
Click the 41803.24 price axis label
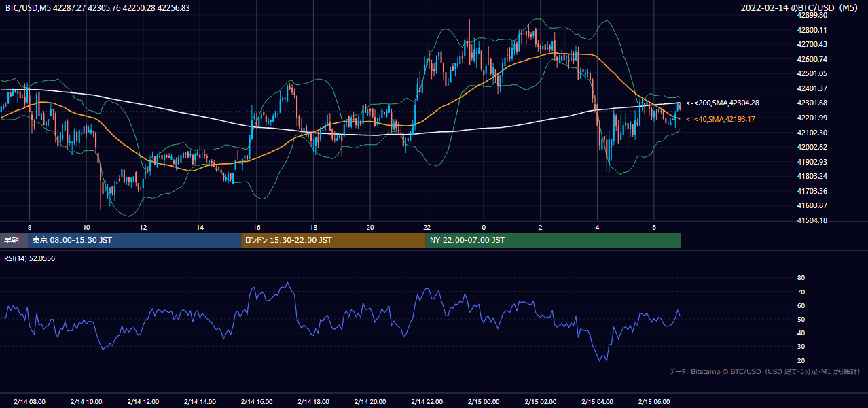coord(812,176)
